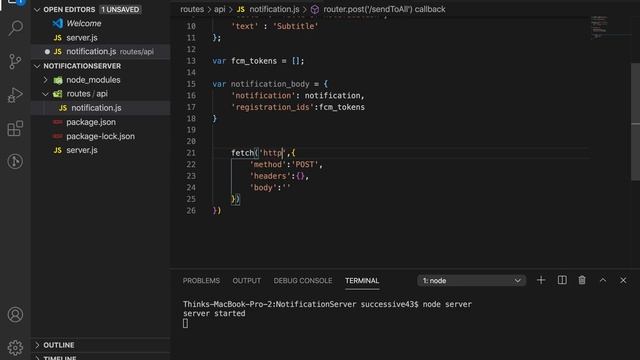Open server.js in the project tree
The image size is (640, 360).
click(x=82, y=150)
